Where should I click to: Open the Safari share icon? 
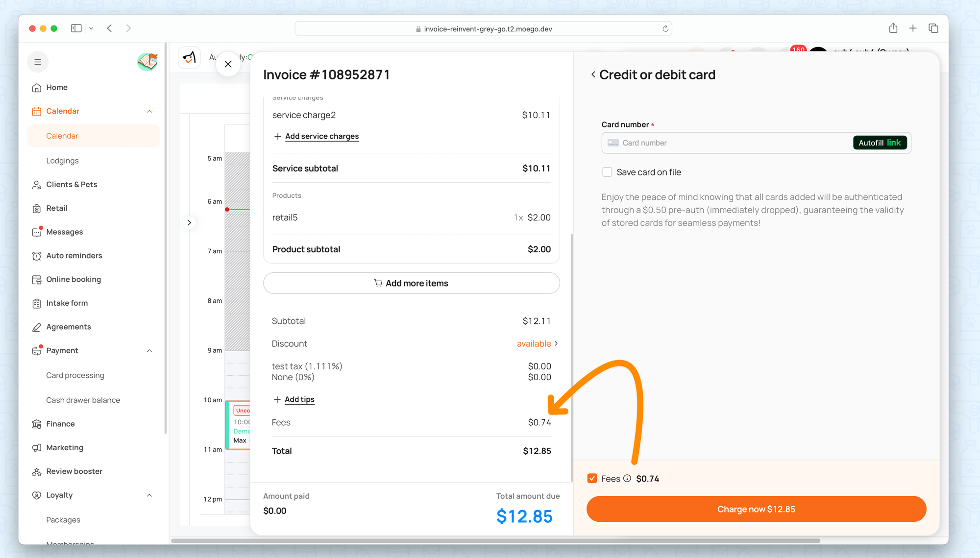point(893,28)
